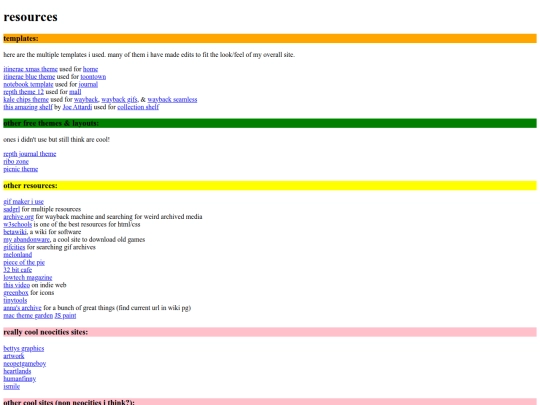This screenshot has height=405, width=540.
Task: Open the heartlands link
Action: 17,371
